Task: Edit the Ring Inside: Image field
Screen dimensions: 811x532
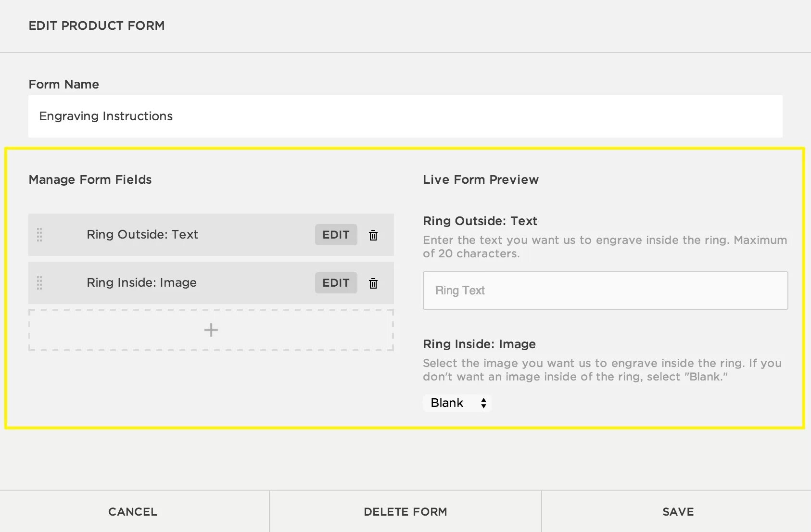Action: (x=336, y=283)
